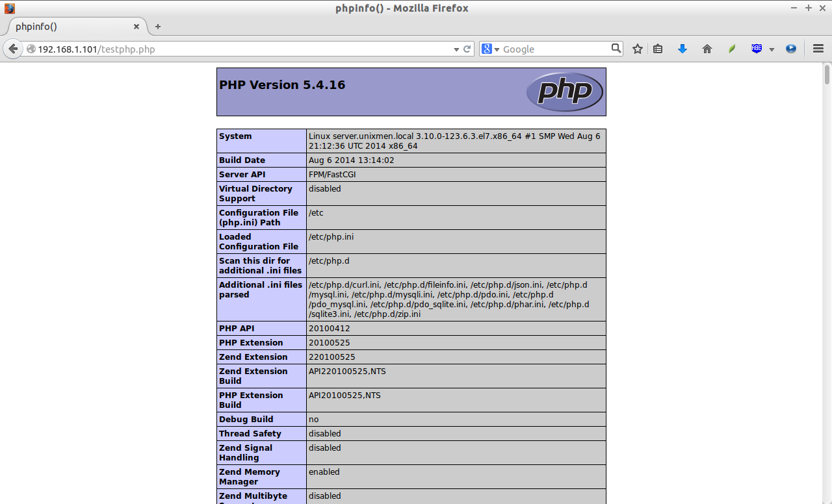Close the phpinfo() tab
The height and width of the screenshot is (504, 832).
136,27
